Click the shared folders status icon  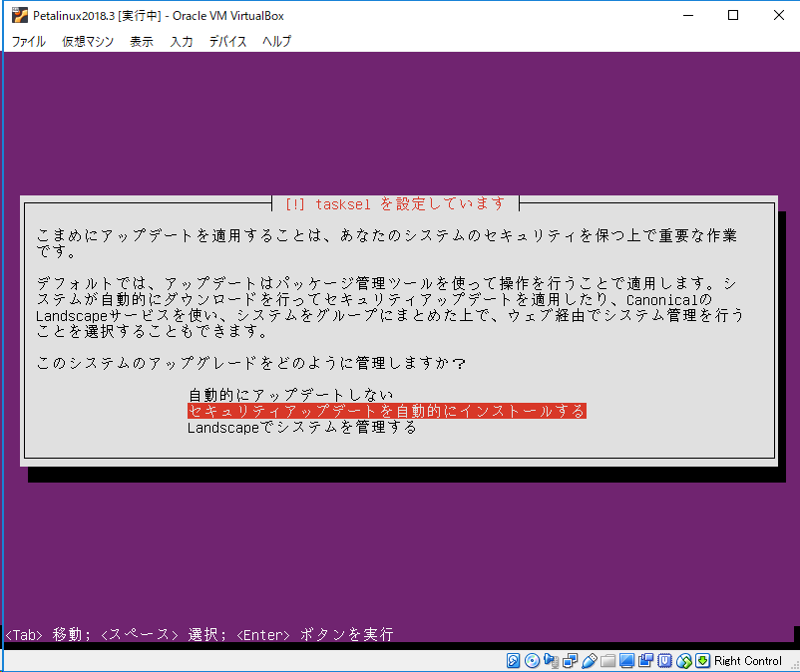(x=607, y=660)
